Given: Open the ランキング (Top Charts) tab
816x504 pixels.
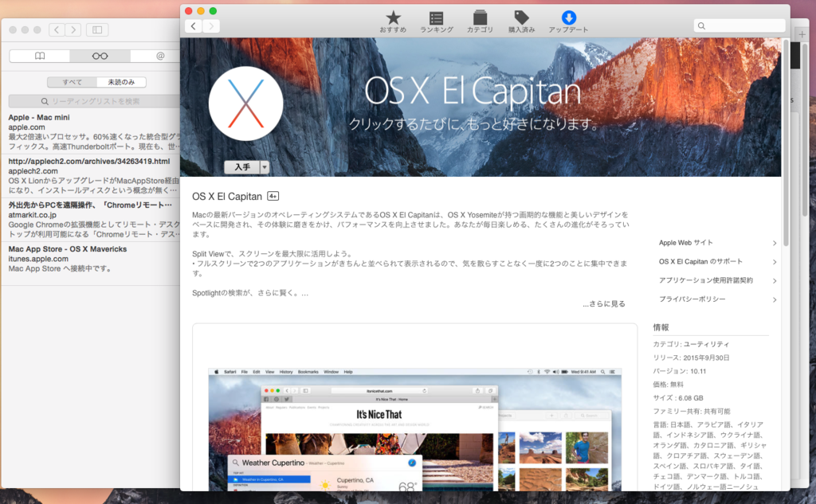Looking at the screenshot, I should (x=437, y=22).
